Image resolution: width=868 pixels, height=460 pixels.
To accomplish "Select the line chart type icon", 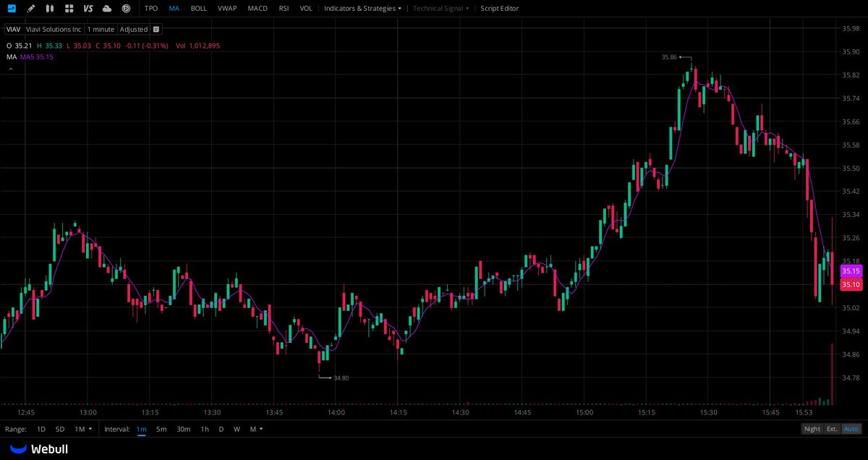I will (12, 9).
